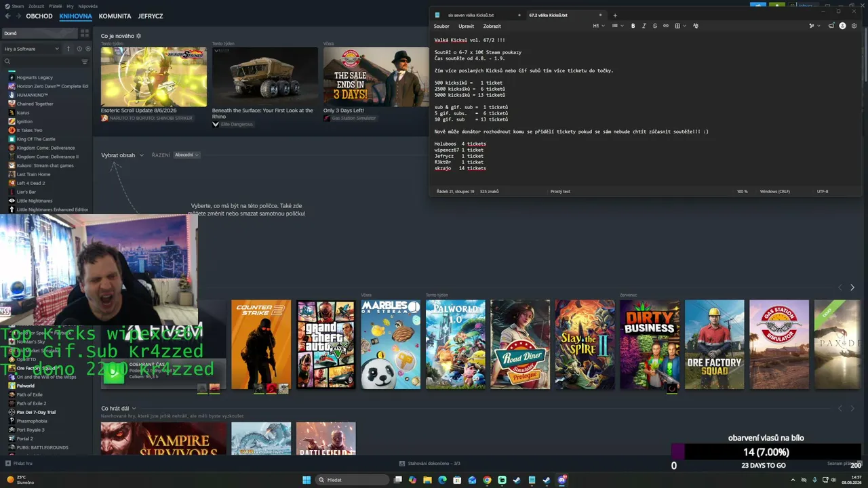Open Kick app from taskbar
868x488 pixels.
[502, 480]
